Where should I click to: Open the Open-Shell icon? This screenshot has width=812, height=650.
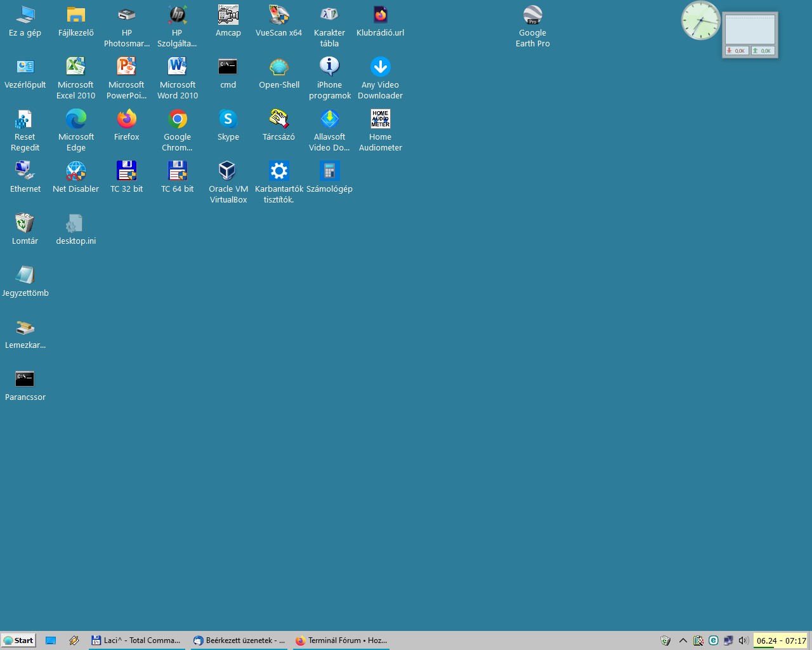[279, 73]
